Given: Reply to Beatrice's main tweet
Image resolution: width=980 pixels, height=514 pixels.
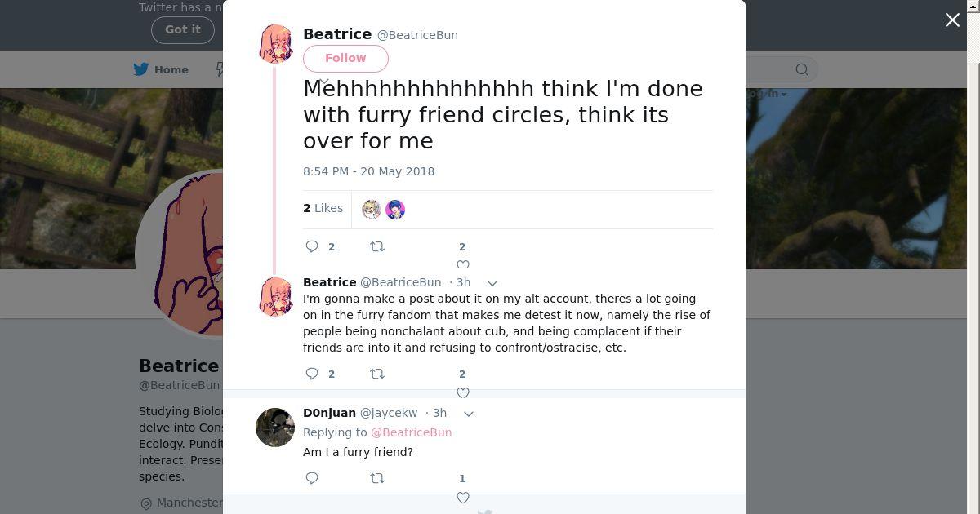Looking at the screenshot, I should click(x=312, y=246).
